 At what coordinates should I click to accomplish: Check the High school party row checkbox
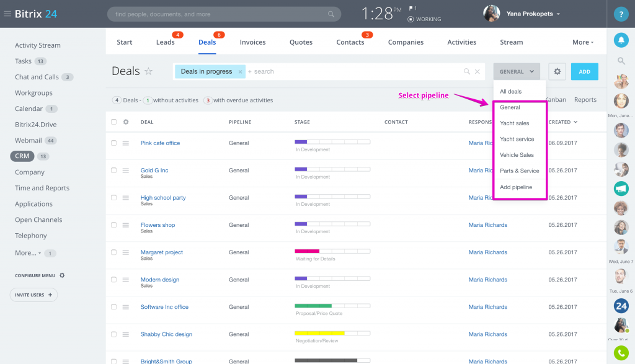pos(114,198)
